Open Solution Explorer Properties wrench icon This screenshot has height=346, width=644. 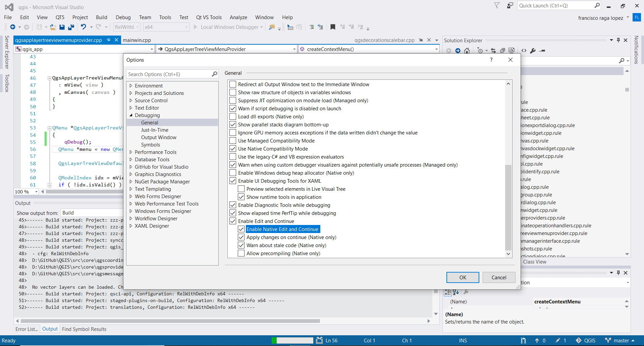(533, 51)
